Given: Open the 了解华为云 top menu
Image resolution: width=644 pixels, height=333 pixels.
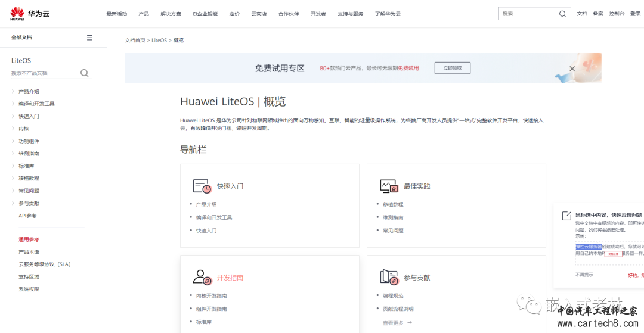Looking at the screenshot, I should (x=388, y=14).
